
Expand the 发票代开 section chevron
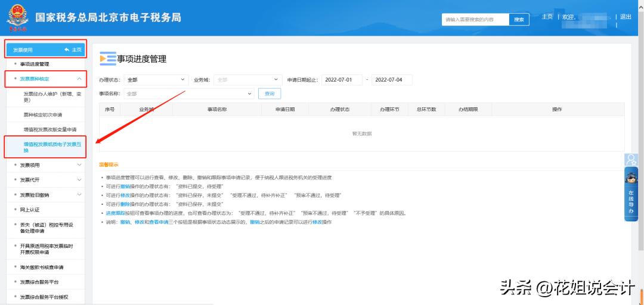coord(79,180)
